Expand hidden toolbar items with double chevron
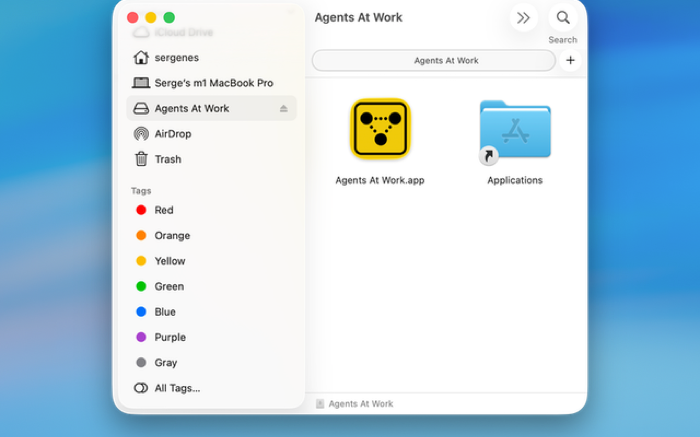Image resolution: width=700 pixels, height=437 pixels. pos(524,18)
